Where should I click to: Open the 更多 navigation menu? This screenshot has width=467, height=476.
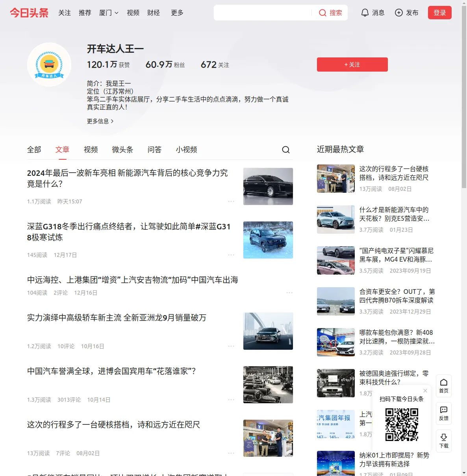(177, 13)
